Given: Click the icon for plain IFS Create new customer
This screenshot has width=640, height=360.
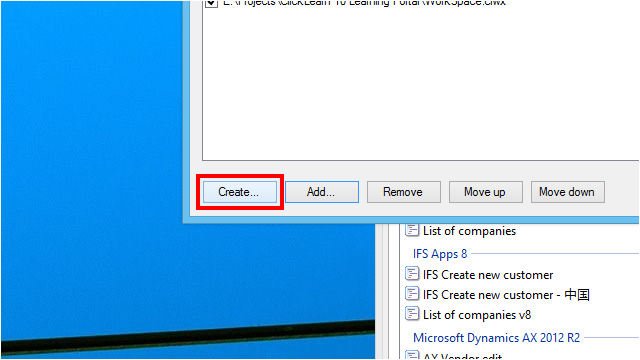Looking at the screenshot, I should pyautogui.click(x=412, y=273).
